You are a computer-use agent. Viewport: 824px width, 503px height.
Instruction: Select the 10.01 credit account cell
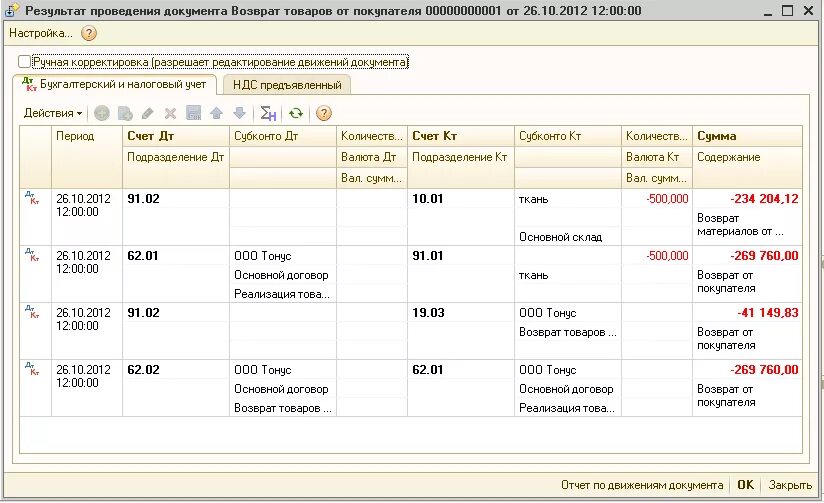pyautogui.click(x=461, y=199)
